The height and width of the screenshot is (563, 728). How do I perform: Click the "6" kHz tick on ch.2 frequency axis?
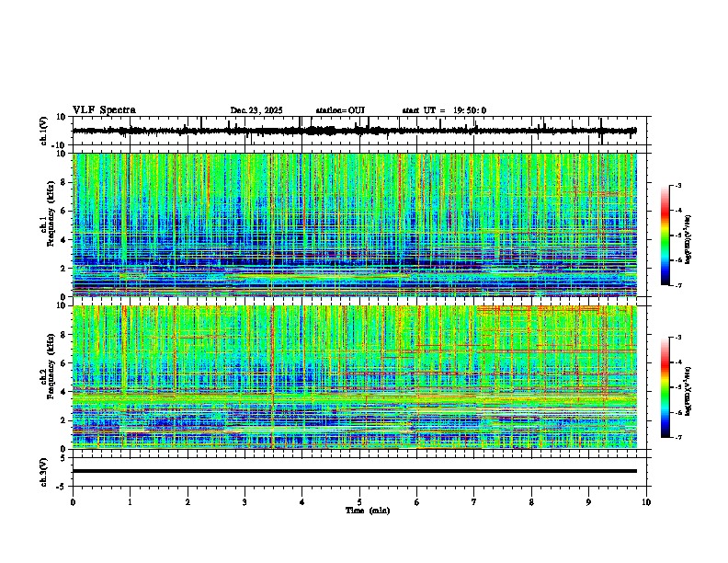point(64,363)
